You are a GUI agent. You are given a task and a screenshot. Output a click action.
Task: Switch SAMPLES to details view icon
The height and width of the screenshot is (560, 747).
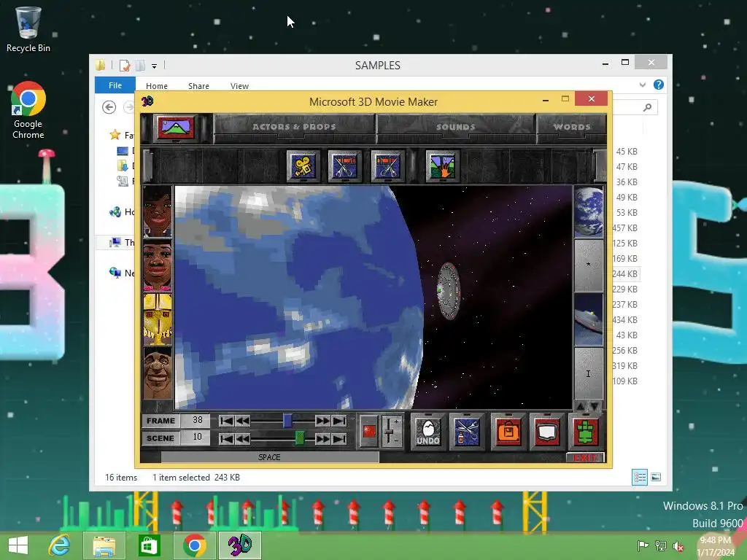(x=639, y=477)
